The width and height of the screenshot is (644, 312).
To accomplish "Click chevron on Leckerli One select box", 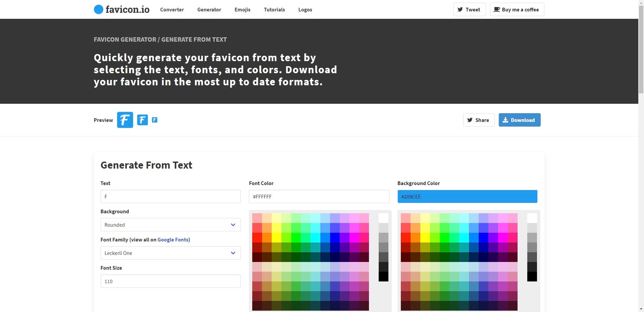I will [x=233, y=253].
